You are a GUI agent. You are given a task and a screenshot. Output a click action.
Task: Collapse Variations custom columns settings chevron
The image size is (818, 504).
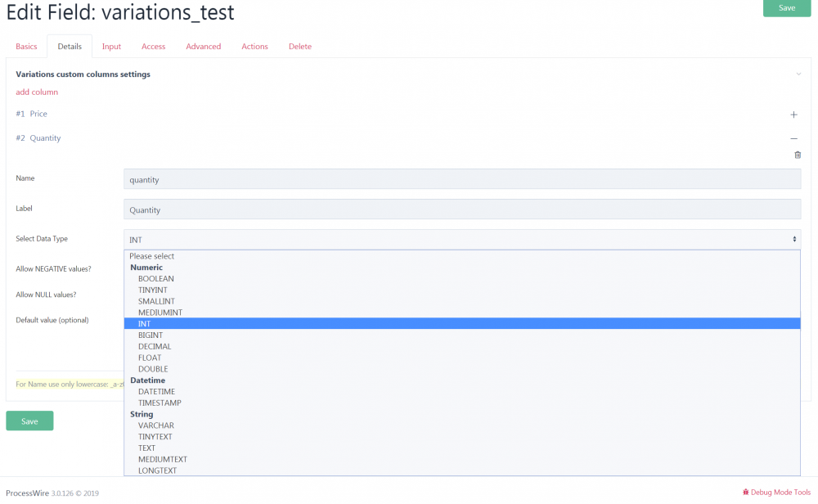coord(798,74)
